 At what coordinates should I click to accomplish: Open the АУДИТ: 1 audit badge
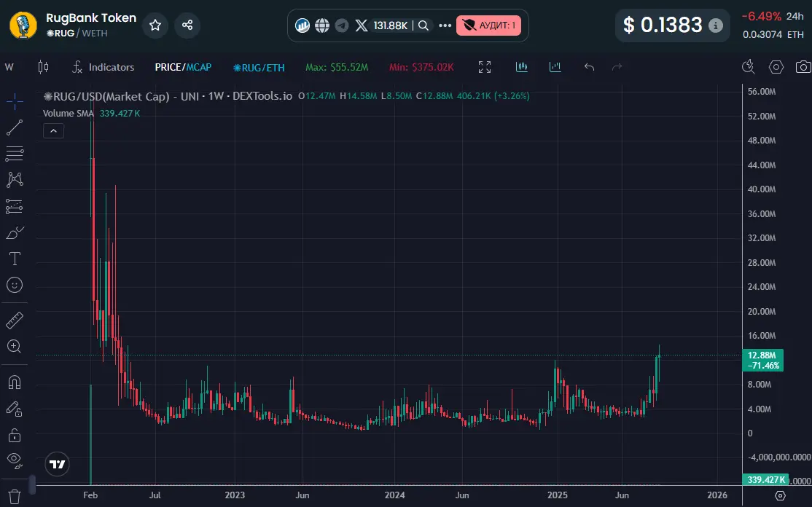tap(488, 25)
